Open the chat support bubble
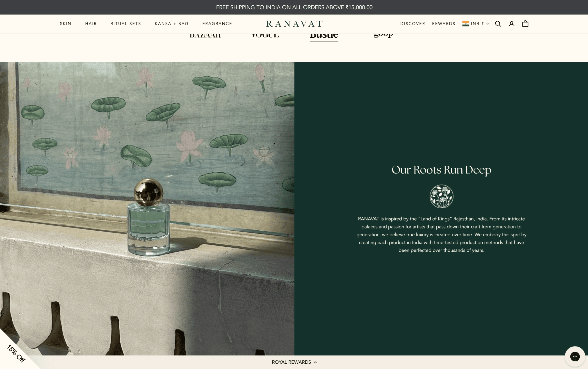This screenshot has width=588, height=369. tap(575, 357)
